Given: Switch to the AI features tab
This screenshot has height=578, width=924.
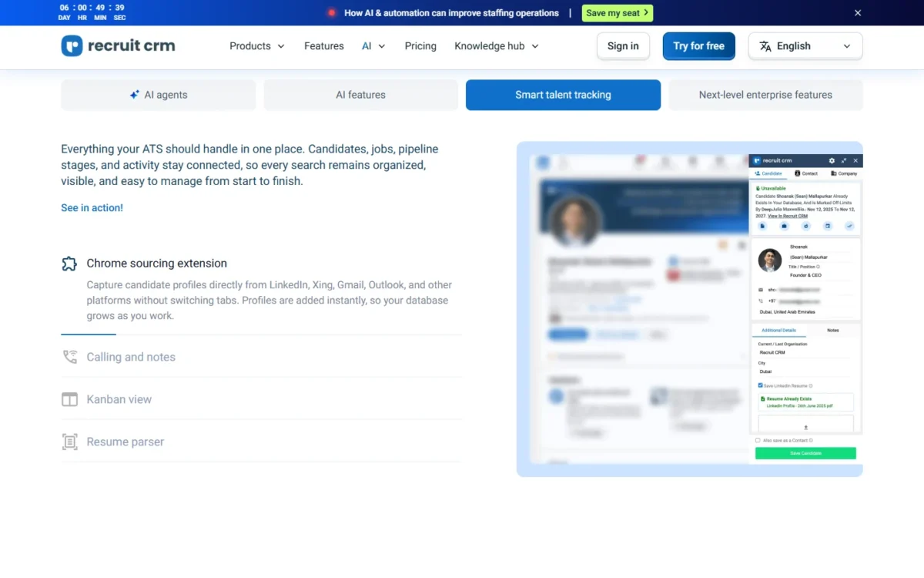Looking at the screenshot, I should click(360, 95).
